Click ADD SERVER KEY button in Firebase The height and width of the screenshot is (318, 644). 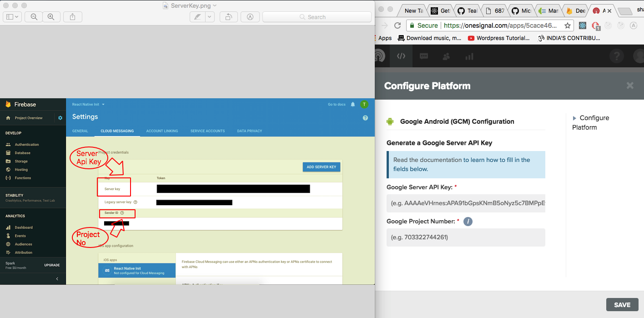(322, 167)
